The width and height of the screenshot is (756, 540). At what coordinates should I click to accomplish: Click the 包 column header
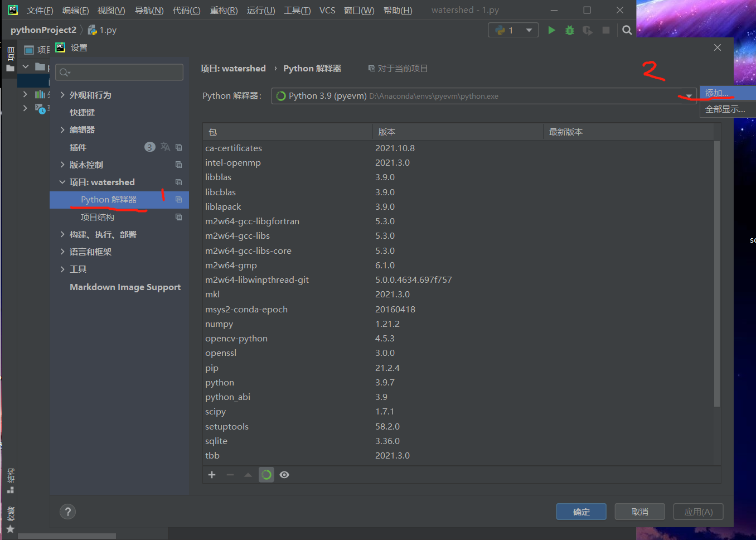(288, 132)
